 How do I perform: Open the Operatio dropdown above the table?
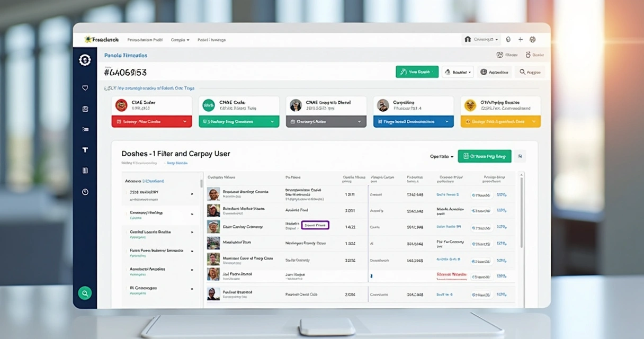442,157
